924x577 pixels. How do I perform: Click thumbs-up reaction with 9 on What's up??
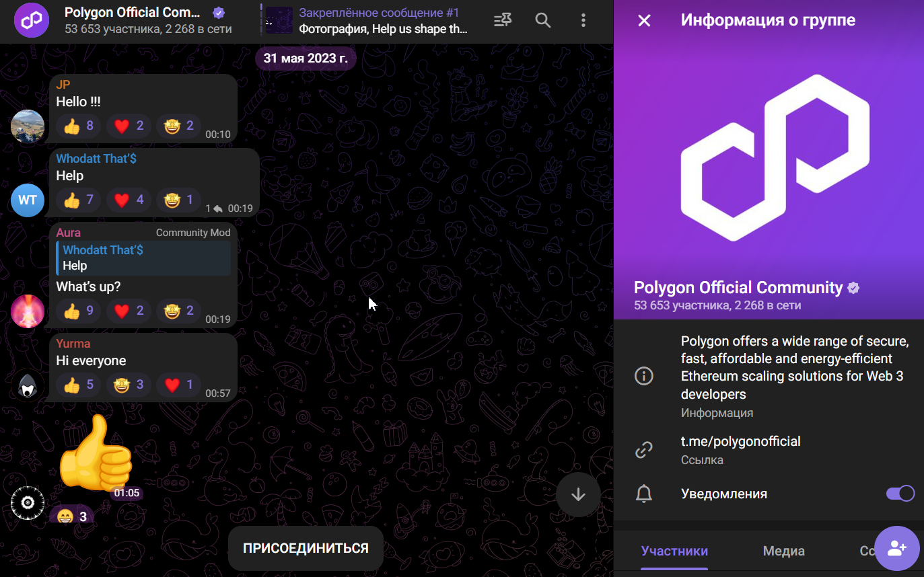(x=79, y=311)
